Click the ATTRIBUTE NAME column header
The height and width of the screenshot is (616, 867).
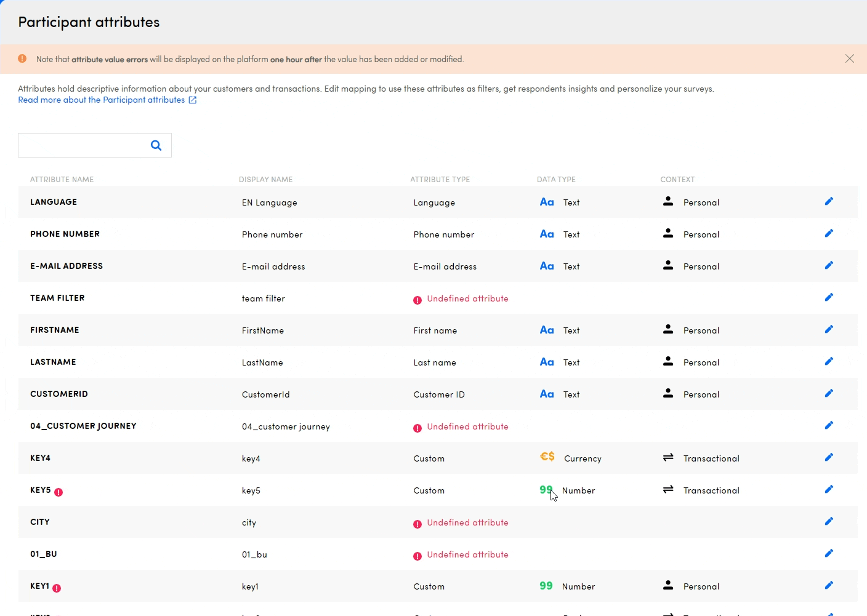(62, 180)
